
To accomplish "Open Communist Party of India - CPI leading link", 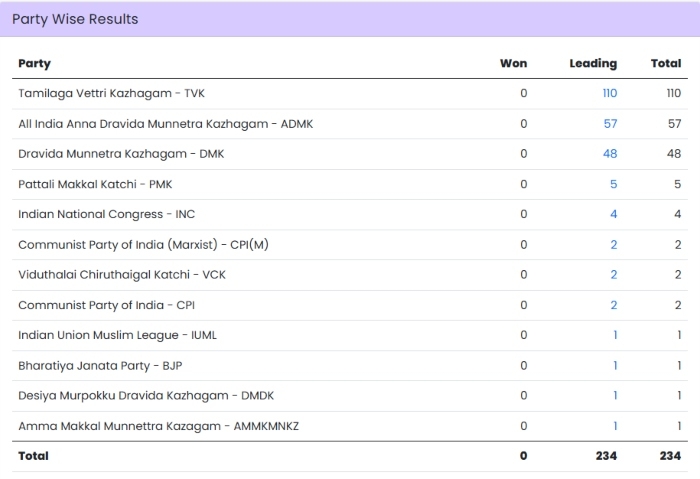I will click(x=614, y=305).
